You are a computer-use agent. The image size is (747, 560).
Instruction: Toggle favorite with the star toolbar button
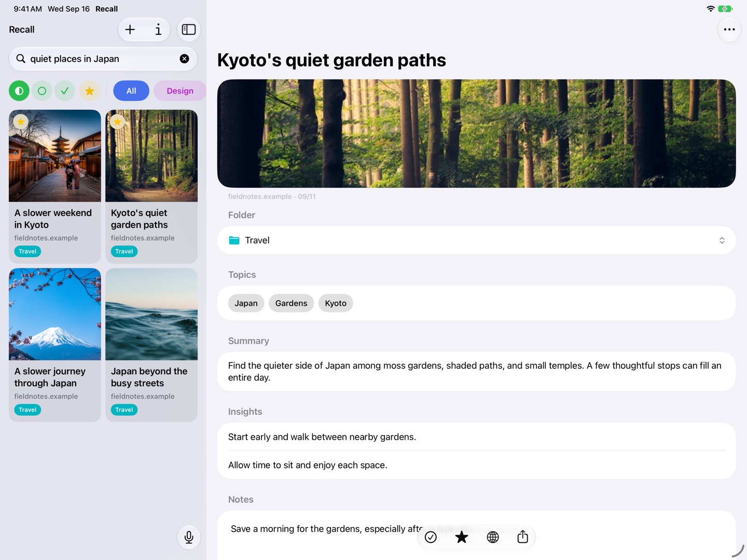461,537
